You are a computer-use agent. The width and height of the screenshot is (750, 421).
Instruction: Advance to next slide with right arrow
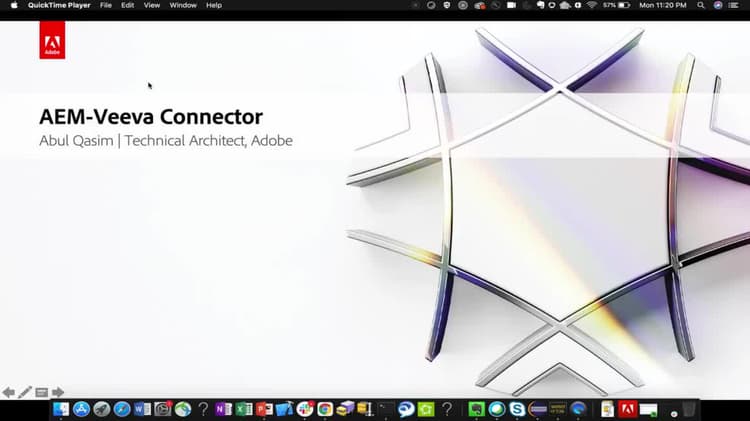[58, 393]
